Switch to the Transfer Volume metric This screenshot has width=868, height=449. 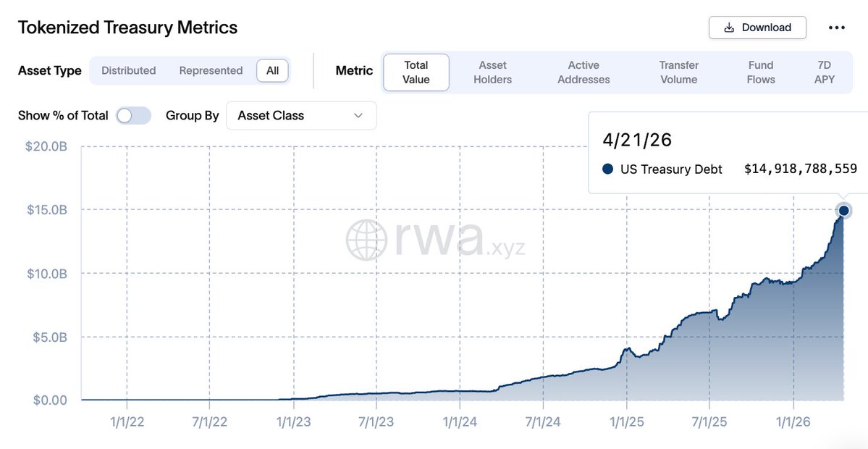[678, 72]
